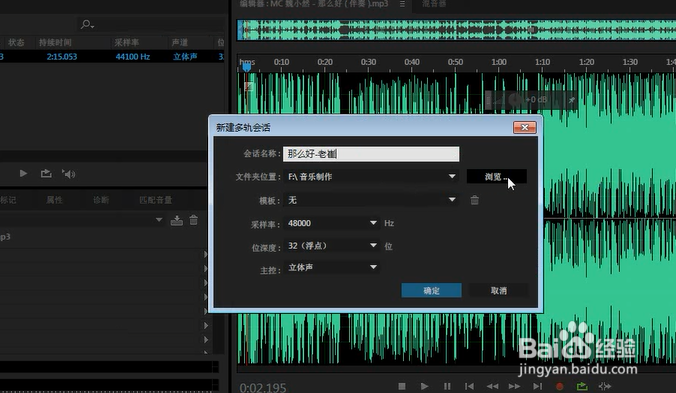Click Play in the transport bar
This screenshot has height=393, width=676.
click(424, 386)
